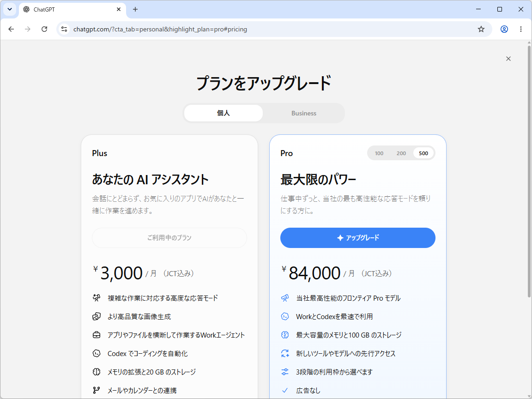Close the upgrade plan dialog
Screen dimensions: 532x399
click(x=508, y=59)
